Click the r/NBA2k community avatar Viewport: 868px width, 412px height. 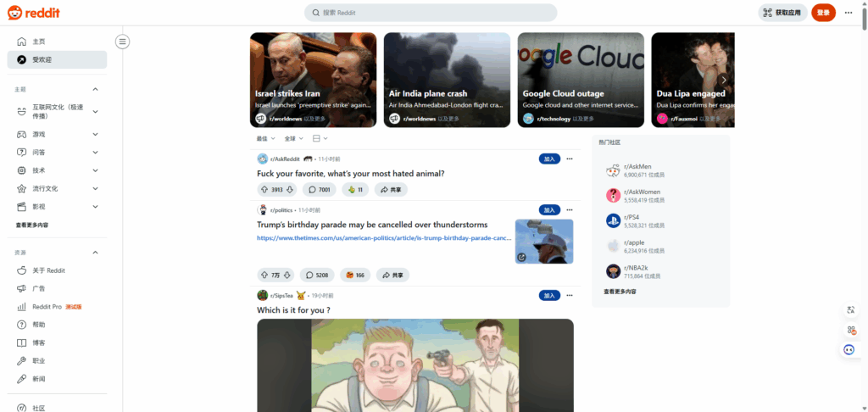[x=613, y=271]
